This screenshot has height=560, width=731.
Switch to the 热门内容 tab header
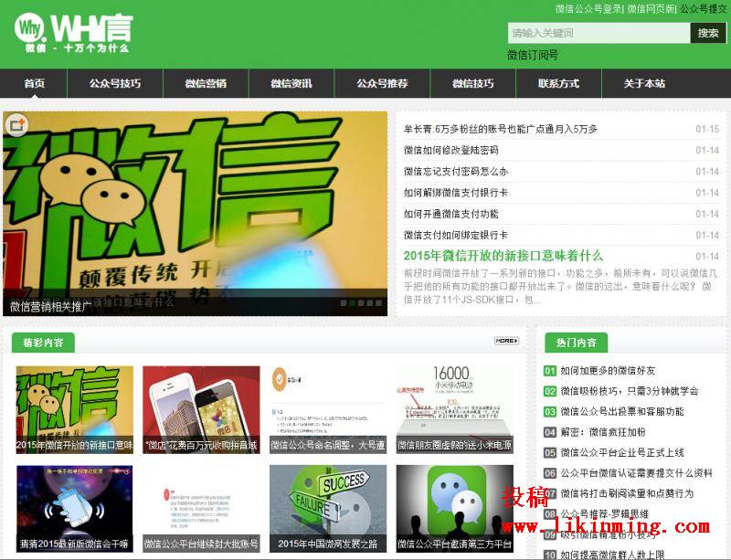tap(576, 343)
